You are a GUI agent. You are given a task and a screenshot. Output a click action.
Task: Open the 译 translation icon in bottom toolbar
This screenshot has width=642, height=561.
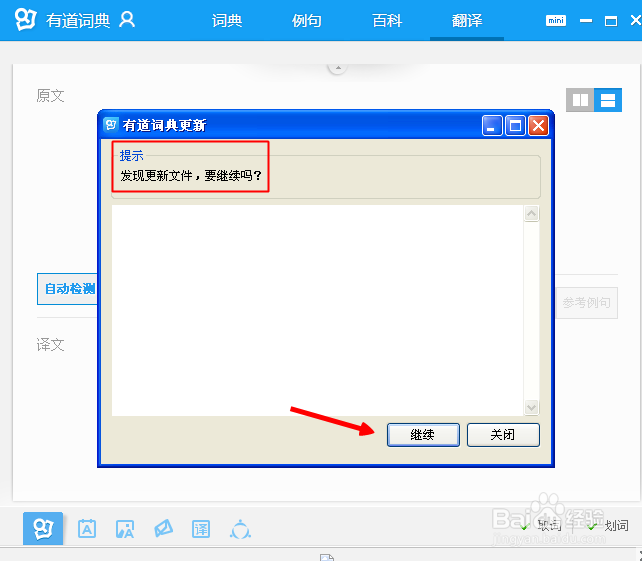(201, 529)
